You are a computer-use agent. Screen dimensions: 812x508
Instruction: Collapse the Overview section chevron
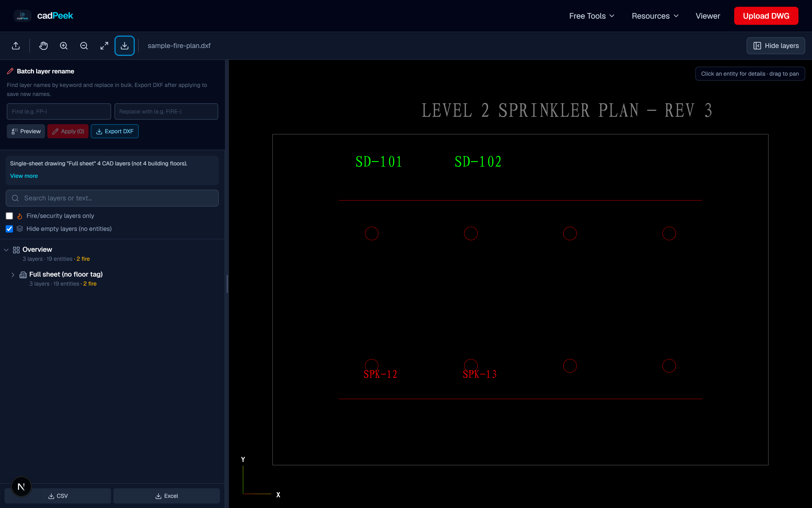[x=6, y=250]
